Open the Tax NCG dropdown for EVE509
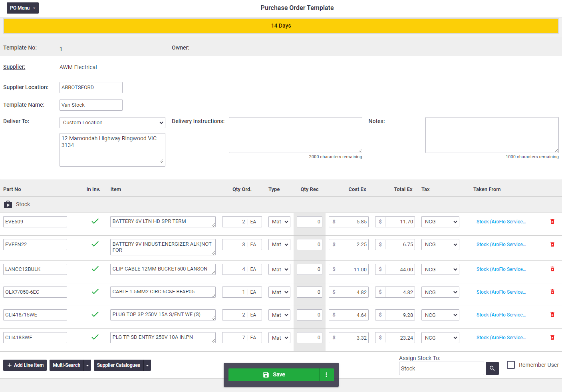Image resolution: width=562 pixels, height=392 pixels. coord(440,222)
